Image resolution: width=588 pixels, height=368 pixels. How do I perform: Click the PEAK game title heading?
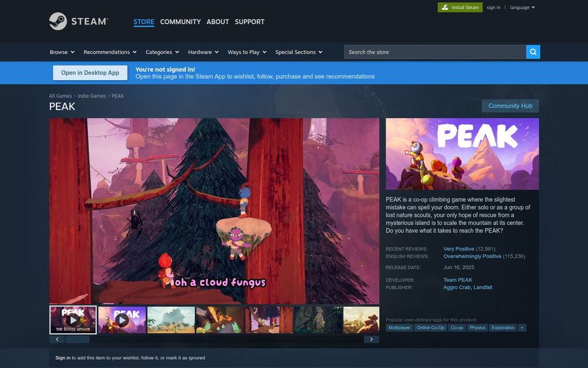pyautogui.click(x=62, y=107)
